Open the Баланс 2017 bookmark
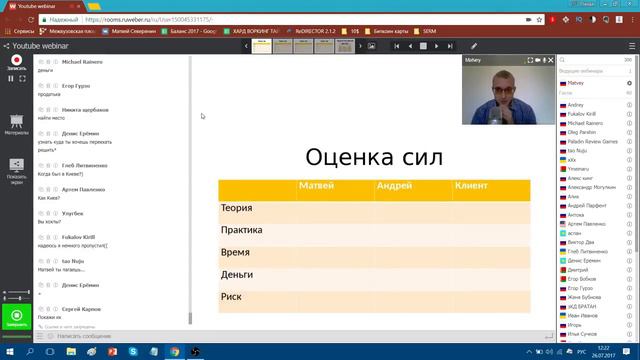 tap(189, 31)
